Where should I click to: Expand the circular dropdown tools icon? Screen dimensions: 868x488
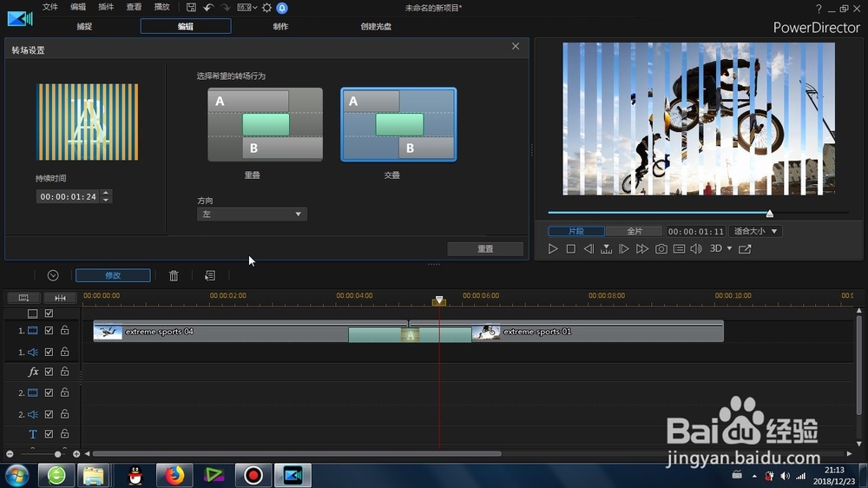[53, 275]
